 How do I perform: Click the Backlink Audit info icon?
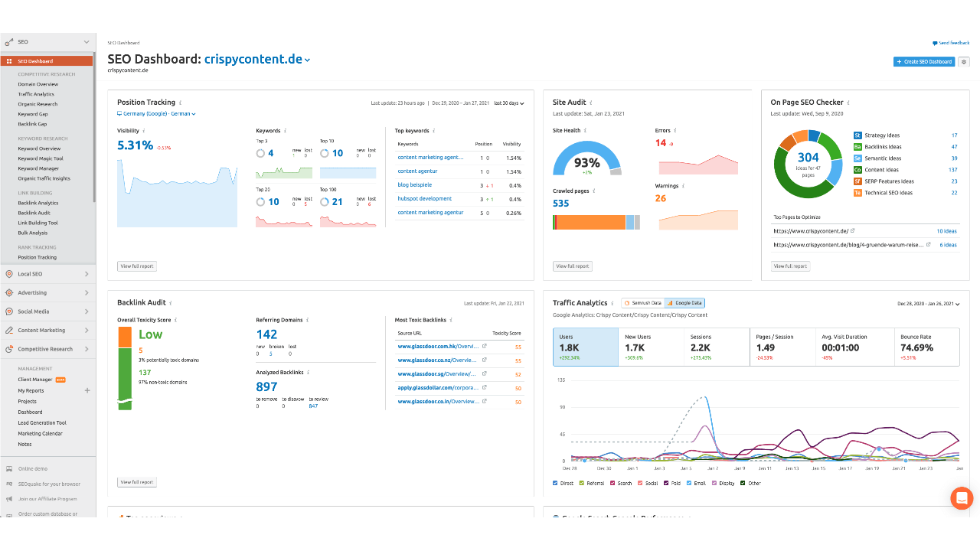pyautogui.click(x=171, y=303)
